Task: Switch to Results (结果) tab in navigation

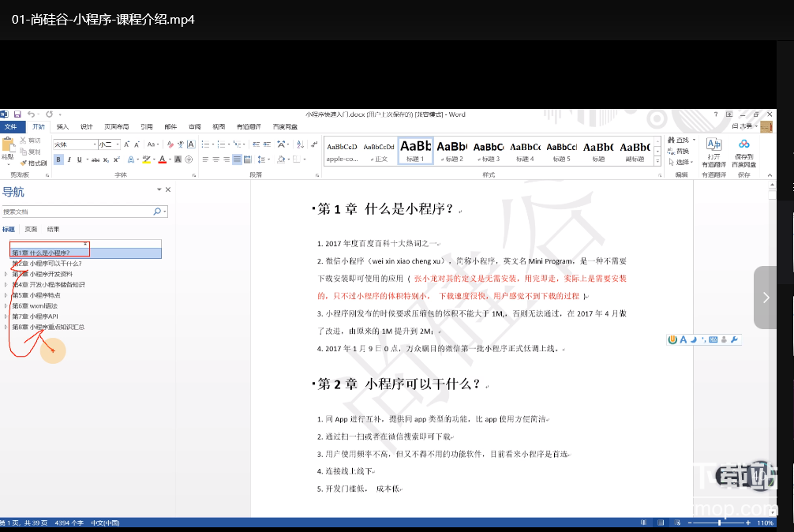Action: pyautogui.click(x=53, y=230)
